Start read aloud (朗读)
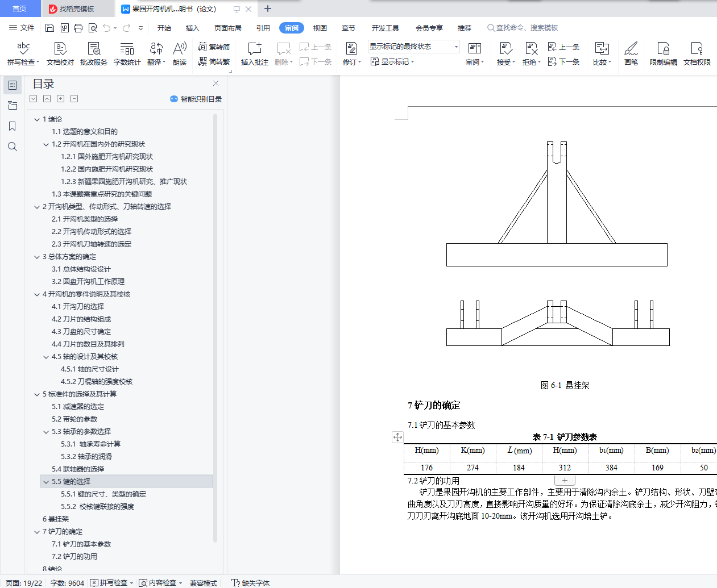Viewport: 717px width, 588px height. pos(180,54)
